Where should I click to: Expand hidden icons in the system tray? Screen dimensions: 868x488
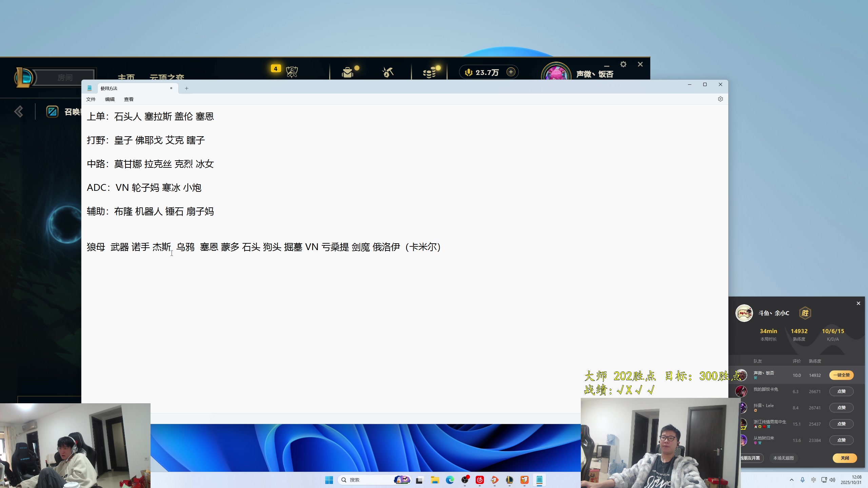tap(792, 480)
